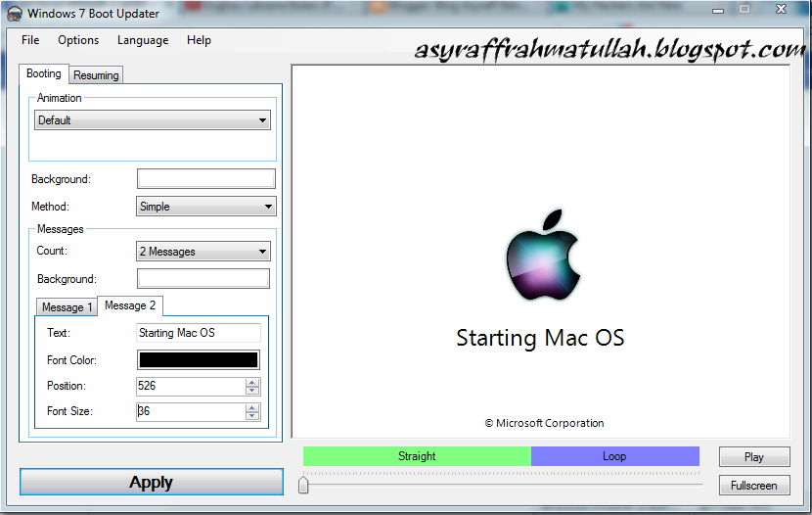812x515 pixels.
Task: Click the Microsoft Corporation copyright text
Action: [544, 423]
